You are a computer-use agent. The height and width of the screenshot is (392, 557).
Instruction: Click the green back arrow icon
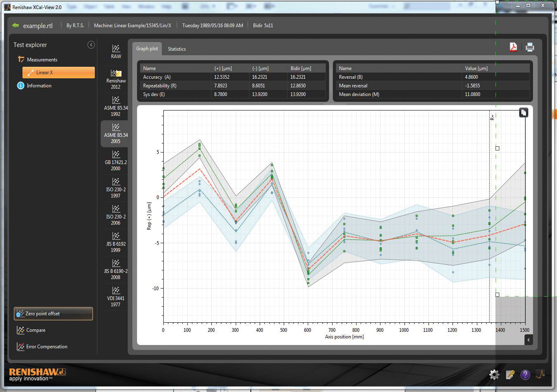point(16,26)
